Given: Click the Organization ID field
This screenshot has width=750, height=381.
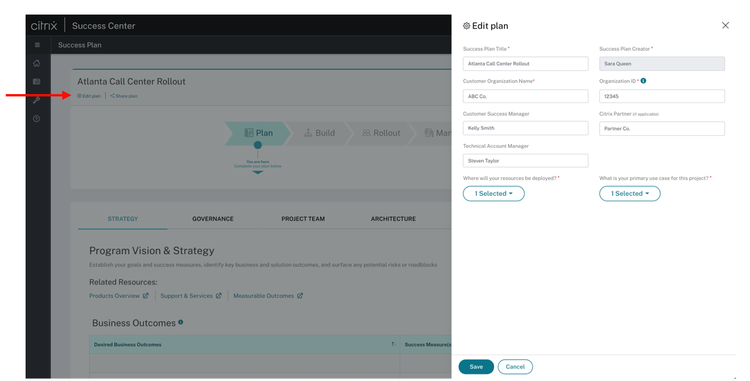Looking at the screenshot, I should coord(662,96).
